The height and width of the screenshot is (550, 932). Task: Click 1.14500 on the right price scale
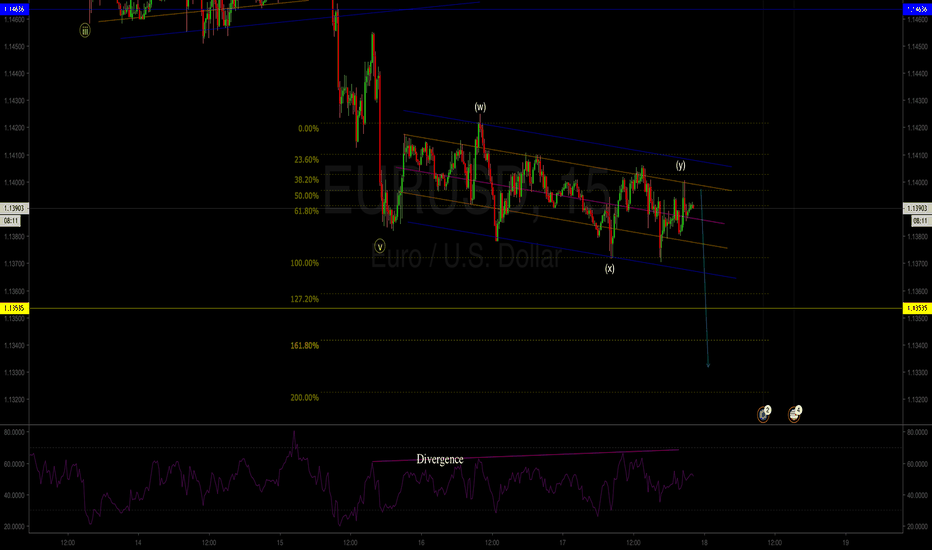(917, 46)
